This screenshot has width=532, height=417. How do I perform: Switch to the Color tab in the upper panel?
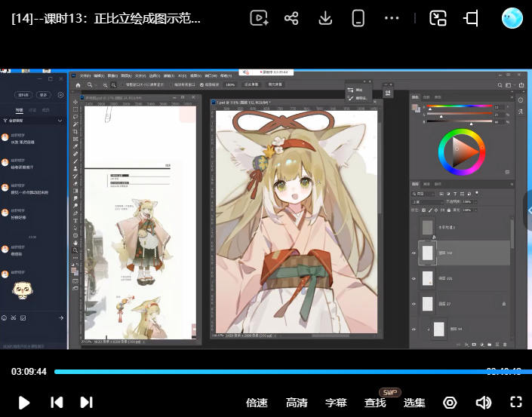pos(415,97)
